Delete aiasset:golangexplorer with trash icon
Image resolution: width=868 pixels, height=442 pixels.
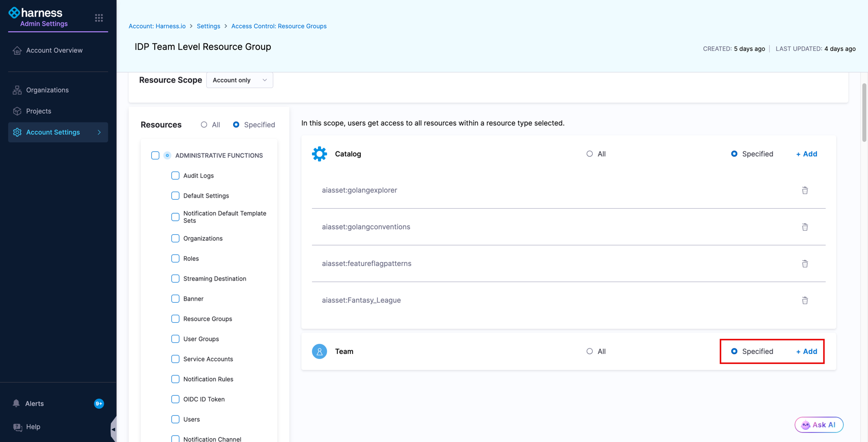[x=805, y=190]
